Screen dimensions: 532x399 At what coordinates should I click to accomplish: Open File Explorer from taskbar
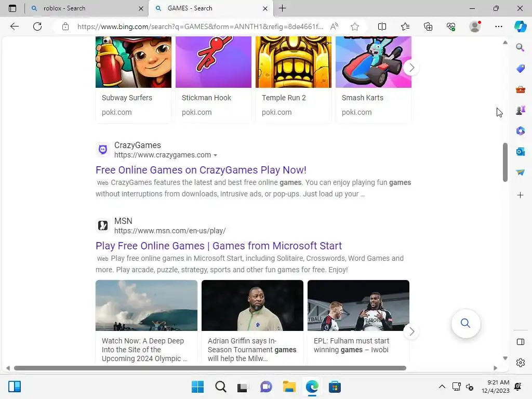click(x=289, y=387)
